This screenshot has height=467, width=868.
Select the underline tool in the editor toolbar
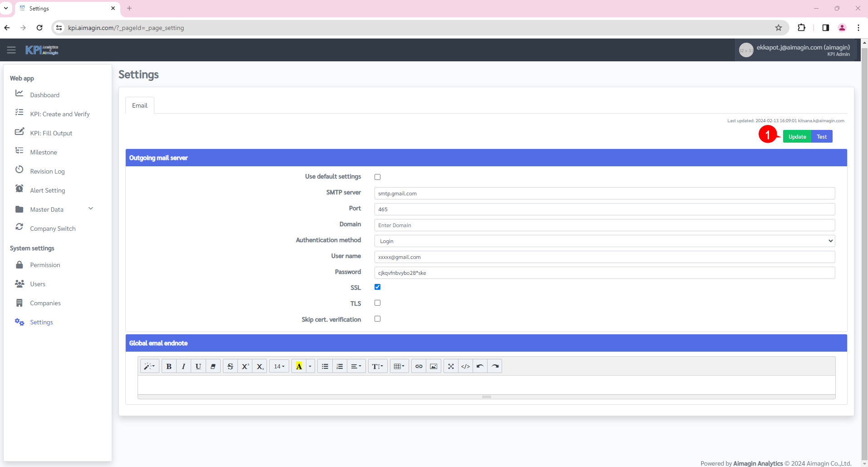(x=198, y=366)
